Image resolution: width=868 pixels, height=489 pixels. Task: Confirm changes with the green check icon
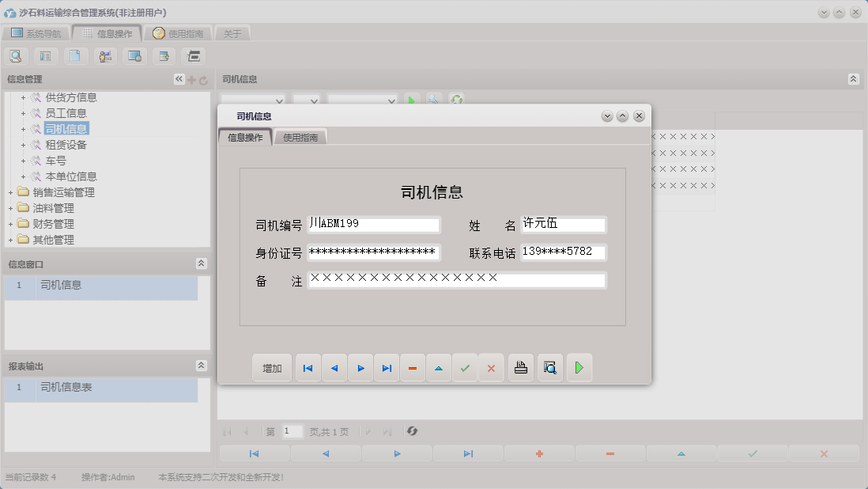tap(465, 367)
